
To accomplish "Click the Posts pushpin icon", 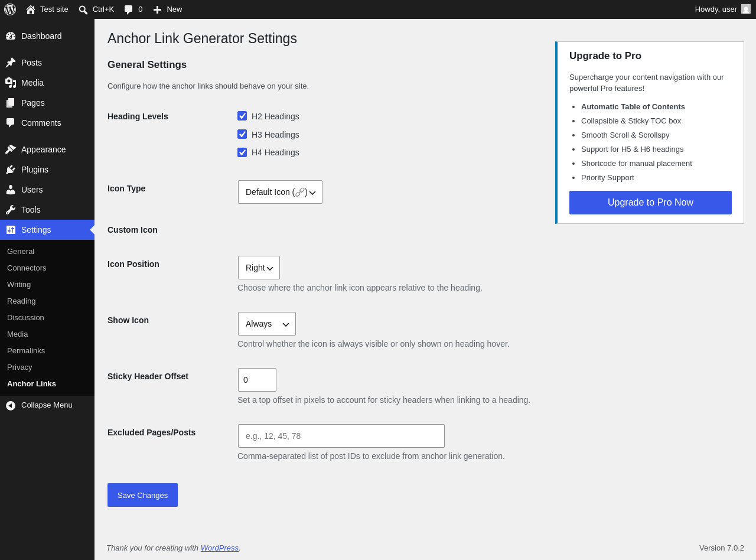I will point(11,63).
